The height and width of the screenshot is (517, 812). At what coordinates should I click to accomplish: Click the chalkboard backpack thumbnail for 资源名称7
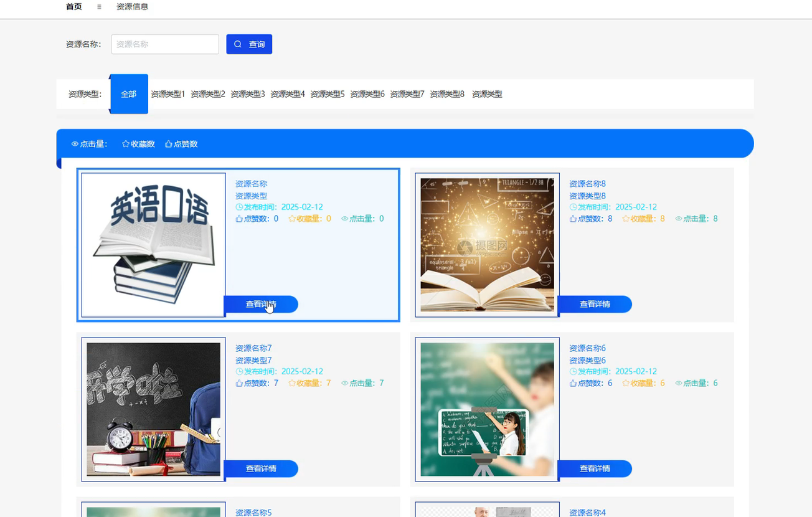[154, 410]
